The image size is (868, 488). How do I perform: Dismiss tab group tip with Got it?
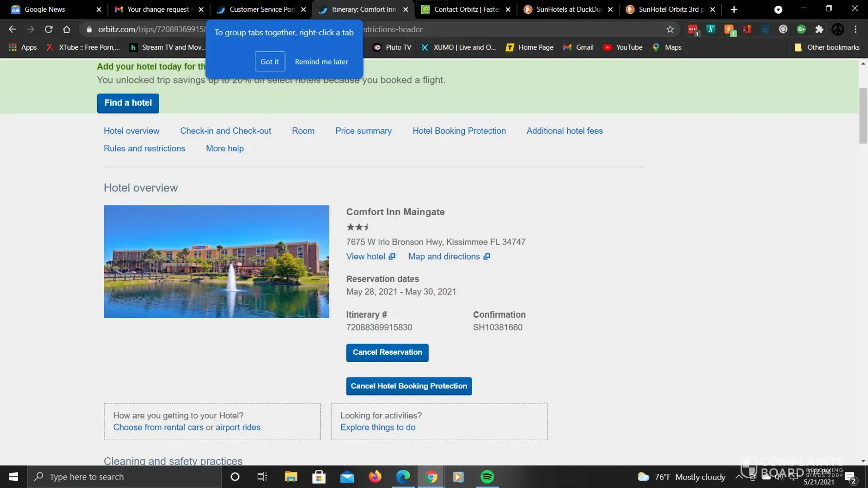click(269, 61)
